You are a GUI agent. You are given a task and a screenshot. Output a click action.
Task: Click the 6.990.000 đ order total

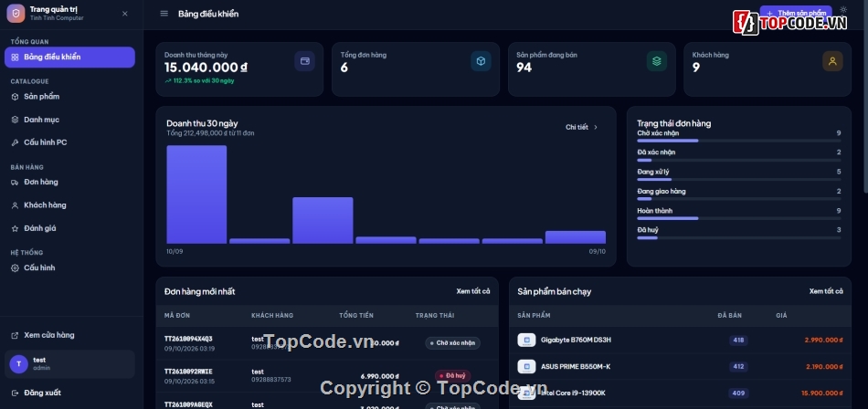coord(380,376)
